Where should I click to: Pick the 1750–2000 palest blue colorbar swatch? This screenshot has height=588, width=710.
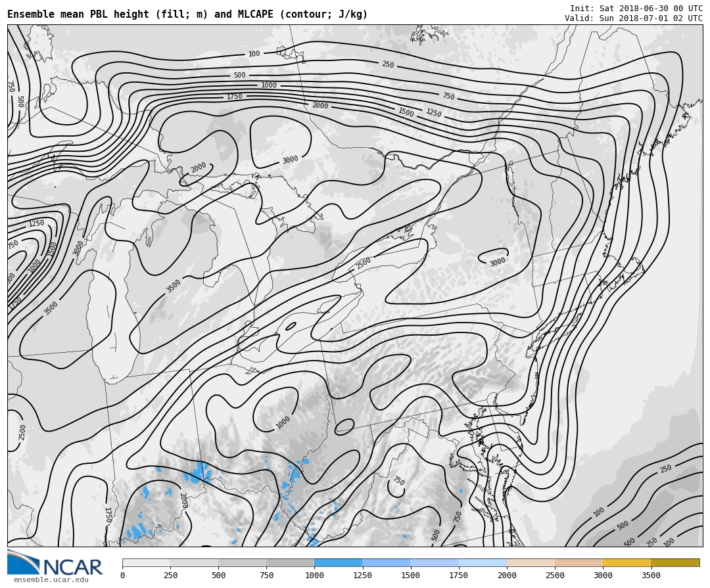coord(483,562)
